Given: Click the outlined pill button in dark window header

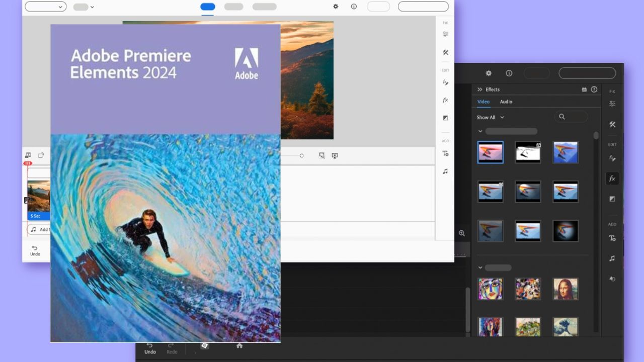Looking at the screenshot, I should [587, 73].
